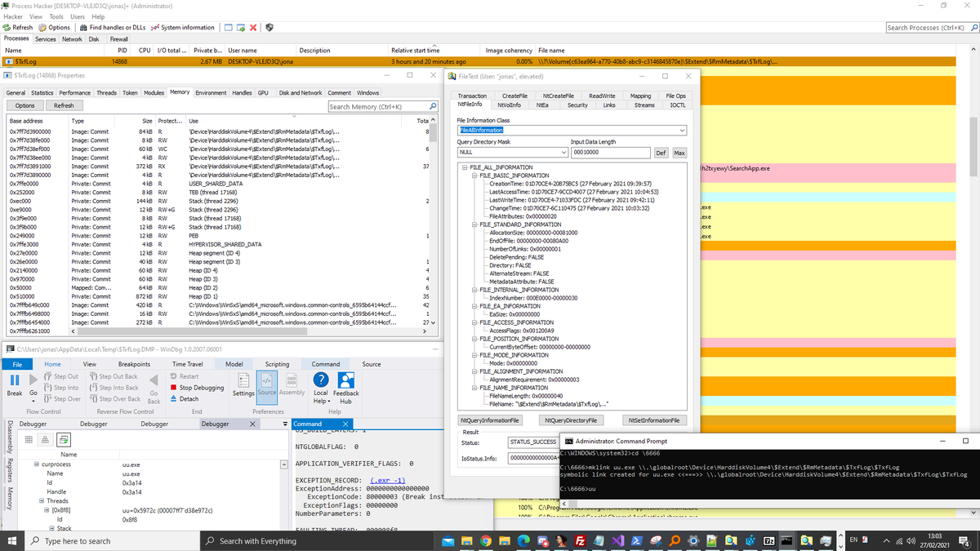Open the Query Directory Mask dropdown
The image size is (980, 551).
tap(564, 153)
